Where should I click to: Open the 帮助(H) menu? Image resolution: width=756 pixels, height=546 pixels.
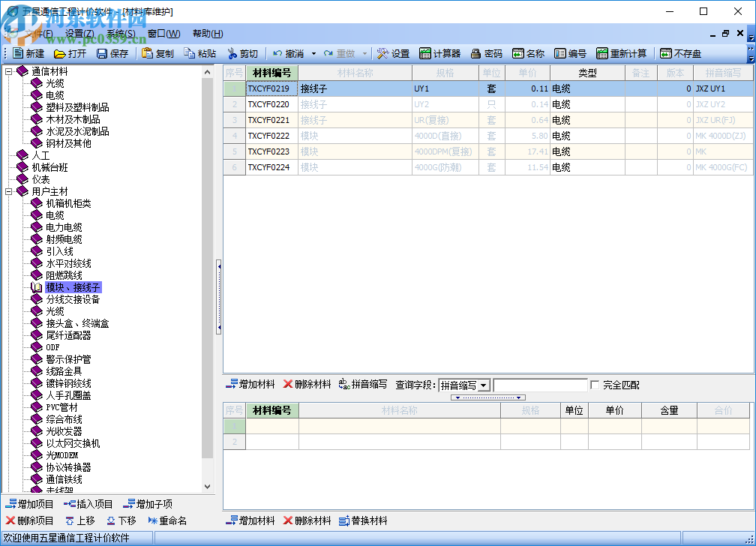tap(208, 34)
